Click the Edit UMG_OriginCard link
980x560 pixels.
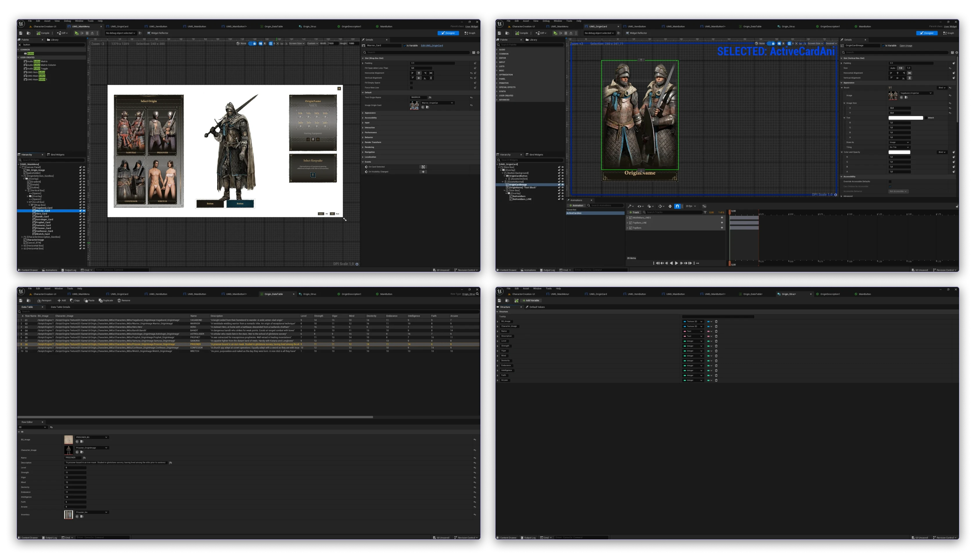pyautogui.click(x=432, y=45)
